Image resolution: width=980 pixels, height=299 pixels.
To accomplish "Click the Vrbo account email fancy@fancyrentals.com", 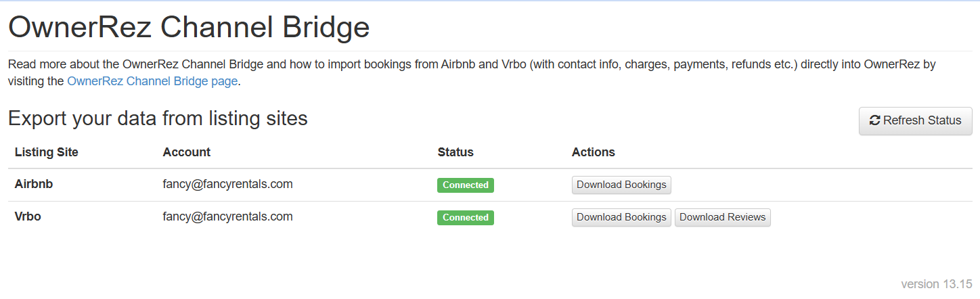I will click(227, 216).
